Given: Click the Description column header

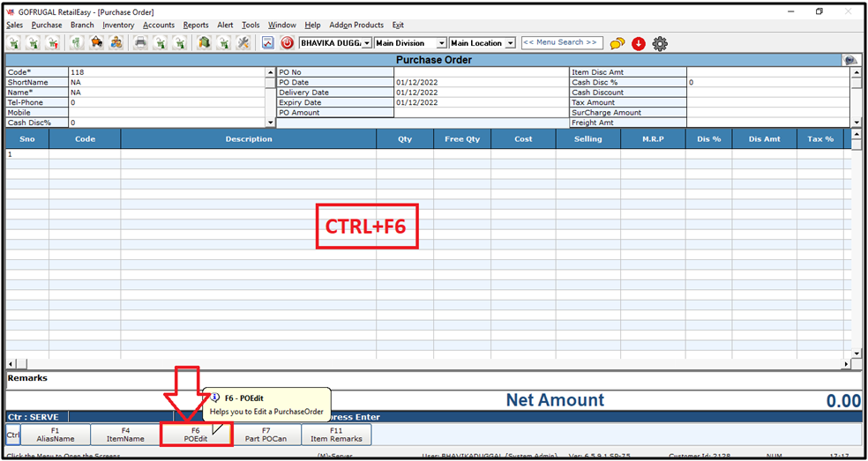Looking at the screenshot, I should pos(249,139).
